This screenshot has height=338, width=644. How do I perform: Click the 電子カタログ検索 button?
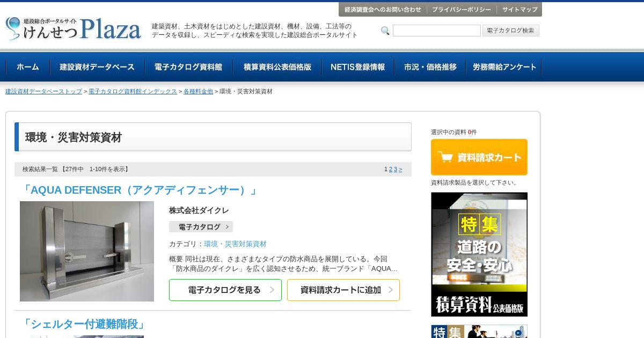(x=510, y=31)
